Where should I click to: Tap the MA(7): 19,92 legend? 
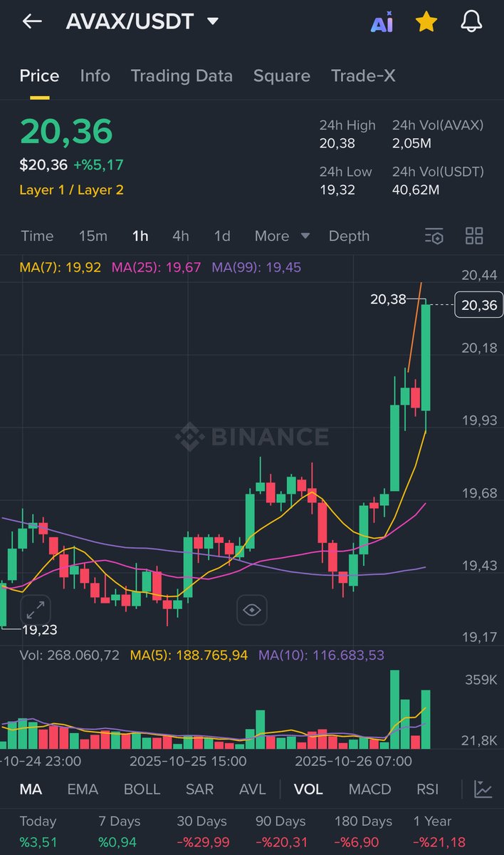coord(61,268)
